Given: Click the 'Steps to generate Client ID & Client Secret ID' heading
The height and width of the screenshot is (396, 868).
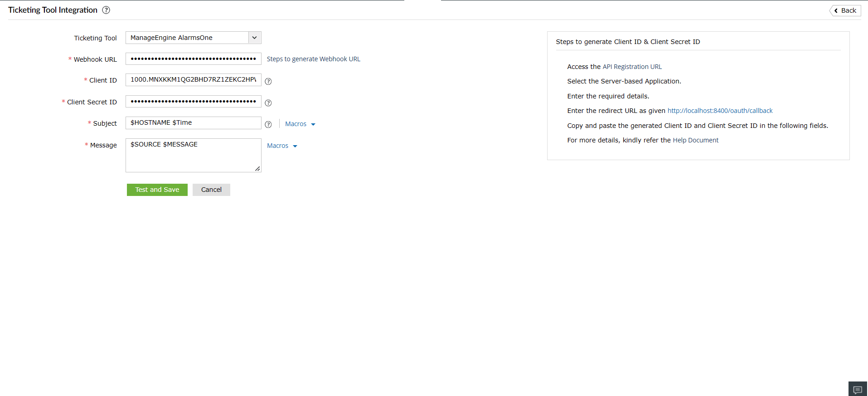Looking at the screenshot, I should click(628, 42).
